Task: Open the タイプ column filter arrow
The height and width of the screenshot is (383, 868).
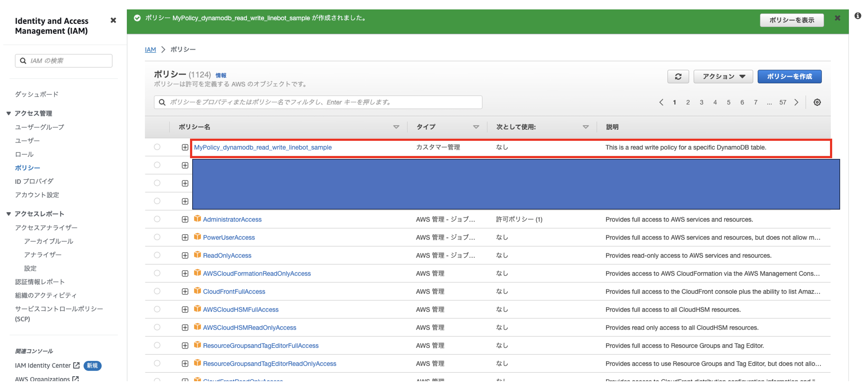Action: coord(476,127)
